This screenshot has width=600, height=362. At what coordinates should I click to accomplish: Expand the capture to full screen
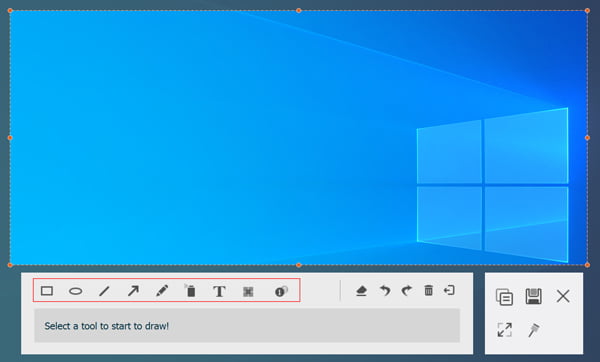[504, 330]
